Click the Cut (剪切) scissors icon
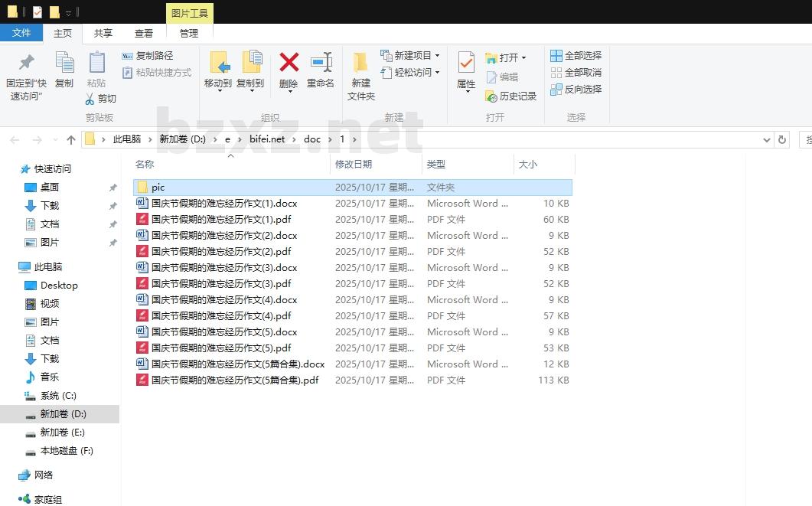Image resolution: width=812 pixels, height=506 pixels. point(100,99)
